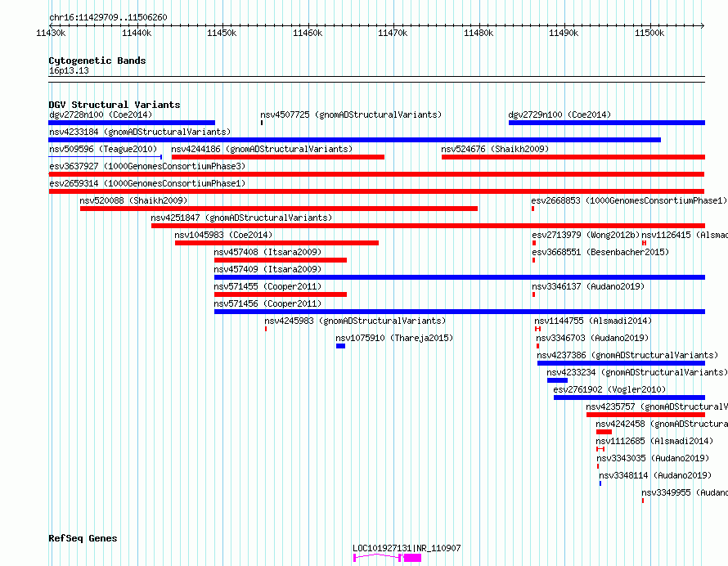Click nsv3346703 (Audano2019) label
This screenshot has width=728, height=566.
[592, 338]
